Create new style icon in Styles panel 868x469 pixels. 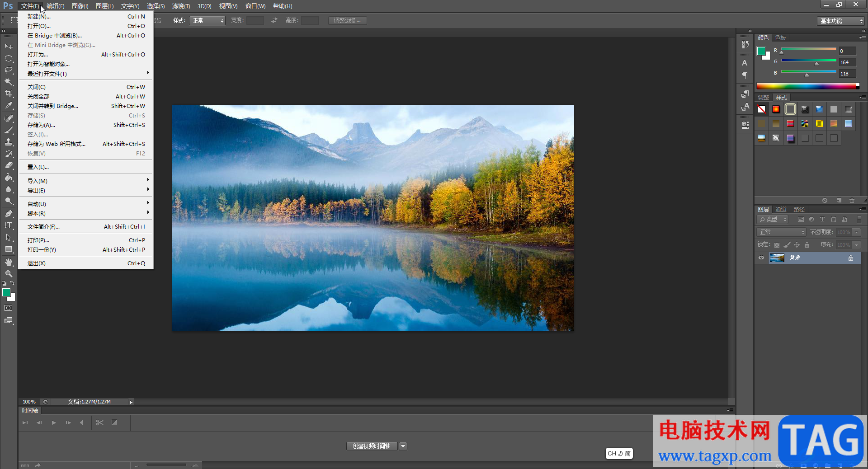(839, 200)
